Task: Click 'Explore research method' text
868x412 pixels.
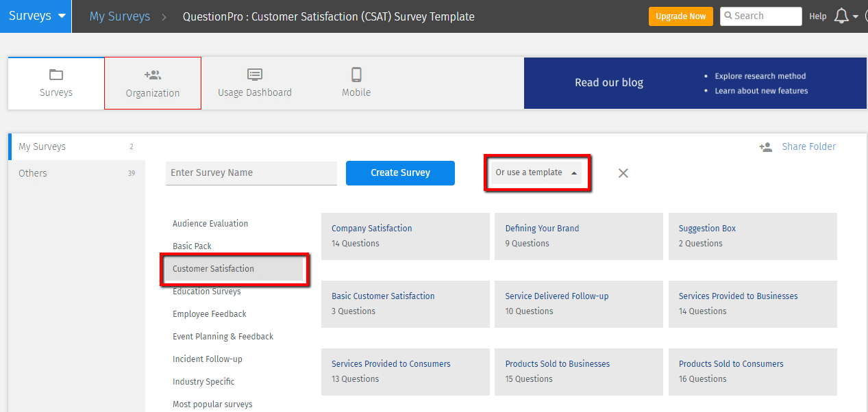Action: [760, 76]
